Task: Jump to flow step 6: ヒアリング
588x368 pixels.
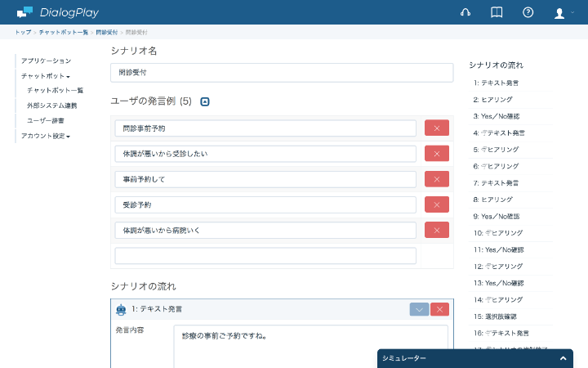Action: click(x=496, y=166)
